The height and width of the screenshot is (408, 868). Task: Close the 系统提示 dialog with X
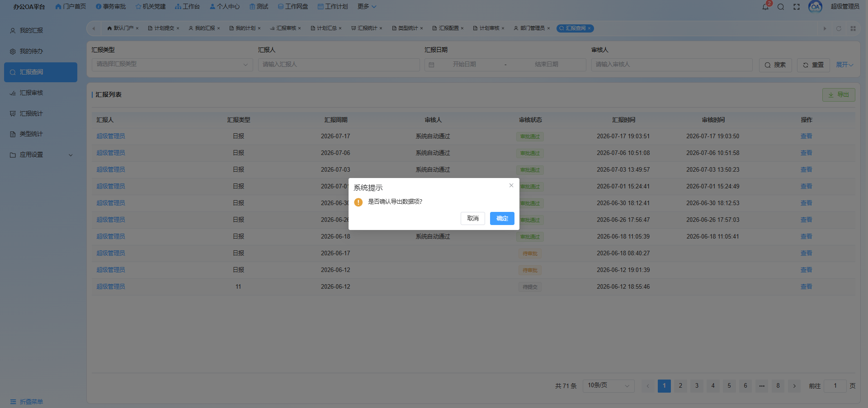(x=511, y=185)
